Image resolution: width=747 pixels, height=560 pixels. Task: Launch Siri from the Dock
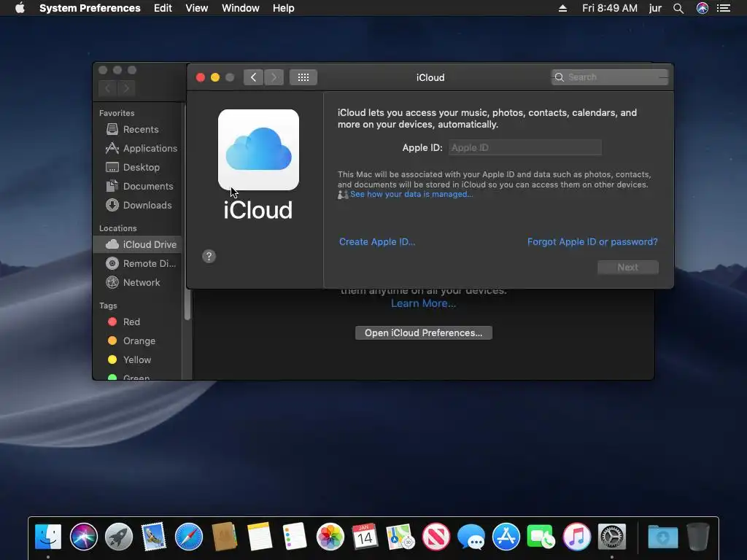click(83, 537)
